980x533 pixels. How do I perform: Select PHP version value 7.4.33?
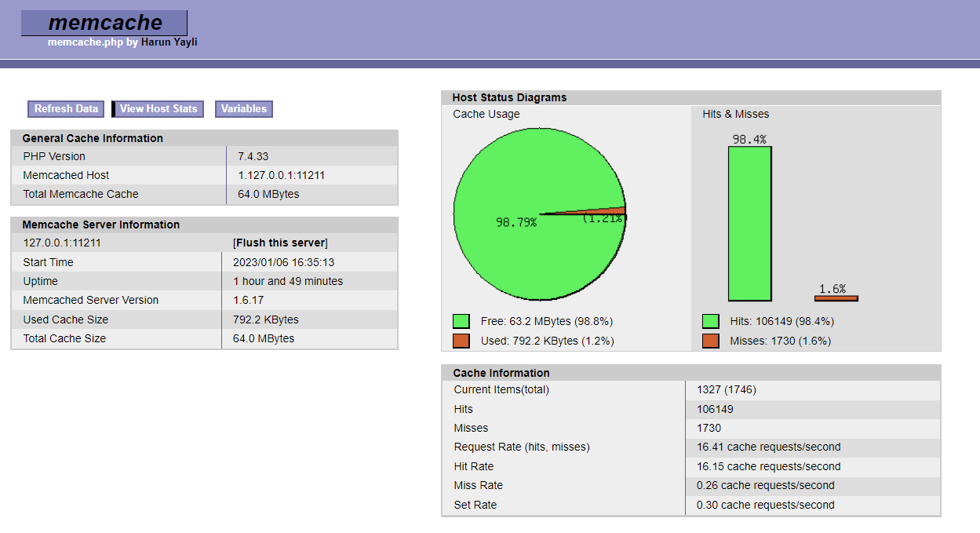(x=253, y=156)
